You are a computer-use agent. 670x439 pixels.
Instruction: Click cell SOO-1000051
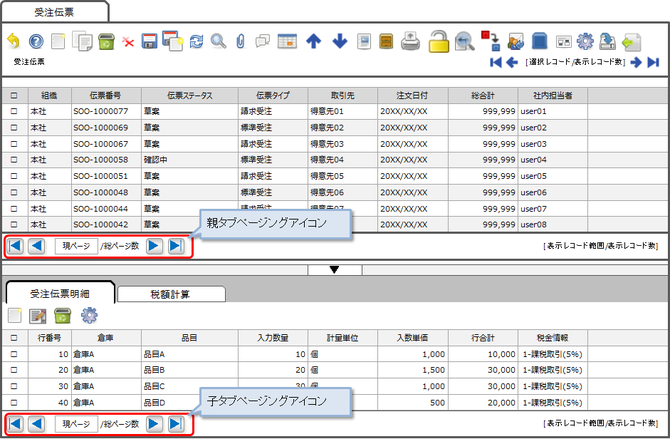tap(106, 176)
